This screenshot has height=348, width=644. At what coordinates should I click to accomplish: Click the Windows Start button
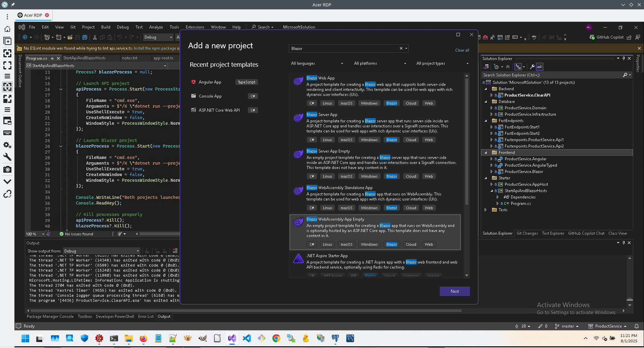click(25, 338)
